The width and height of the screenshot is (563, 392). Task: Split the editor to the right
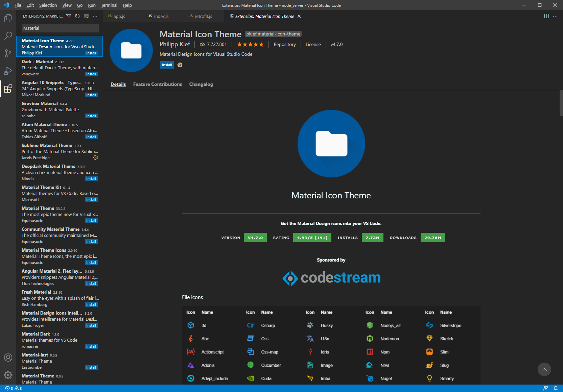(x=546, y=16)
